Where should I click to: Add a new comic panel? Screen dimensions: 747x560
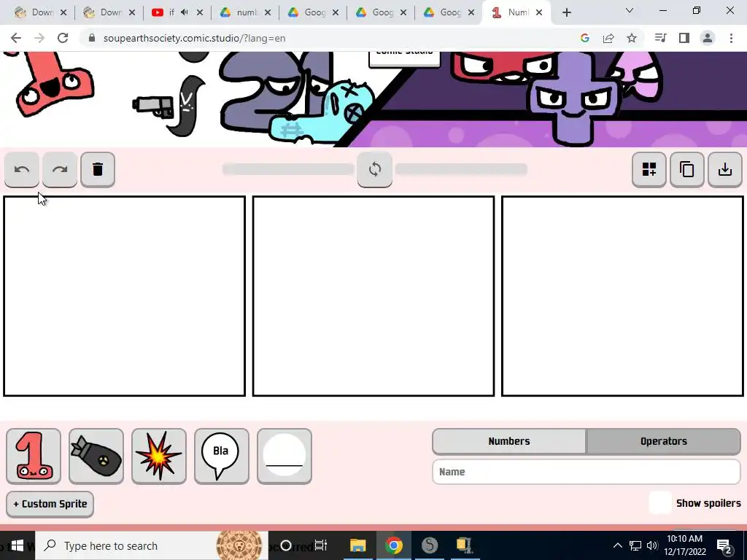pos(649,169)
